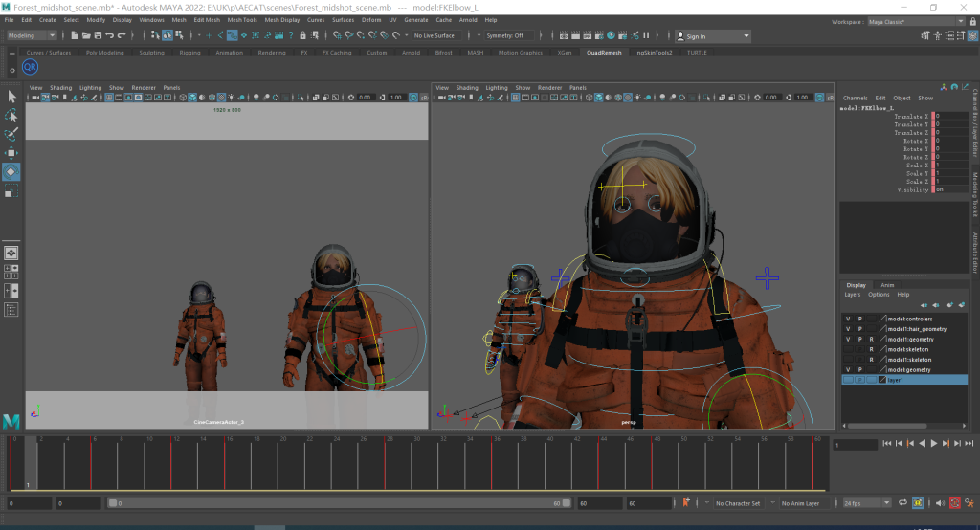This screenshot has height=530, width=980.
Task: Open the No Live Surface field
Action: [436, 35]
